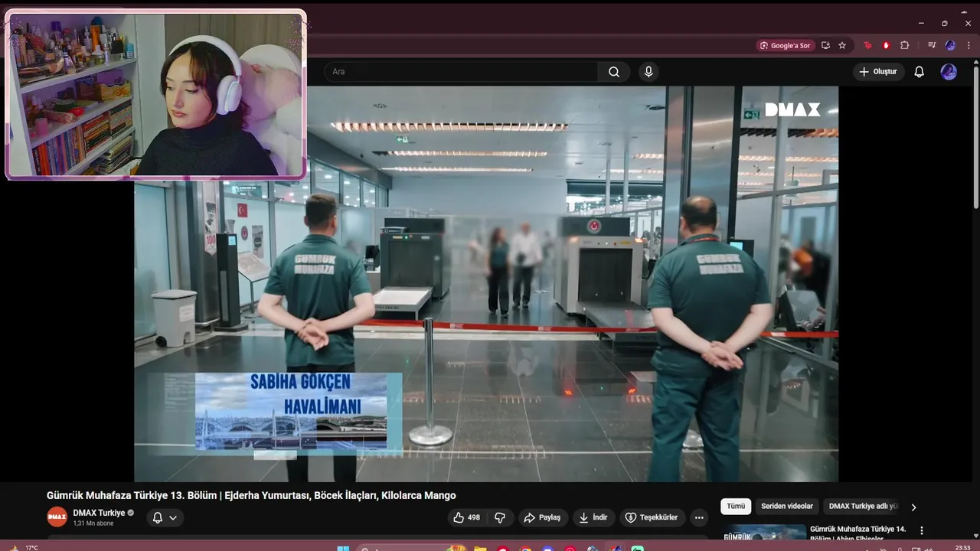Screen dimensions: 980x551
Task: Start voice search with the microphone icon
Action: 648,72
